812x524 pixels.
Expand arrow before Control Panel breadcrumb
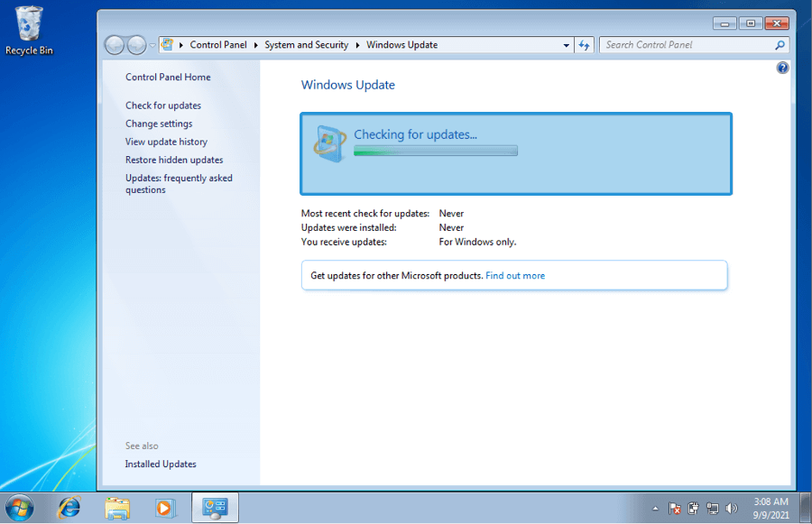[181, 45]
